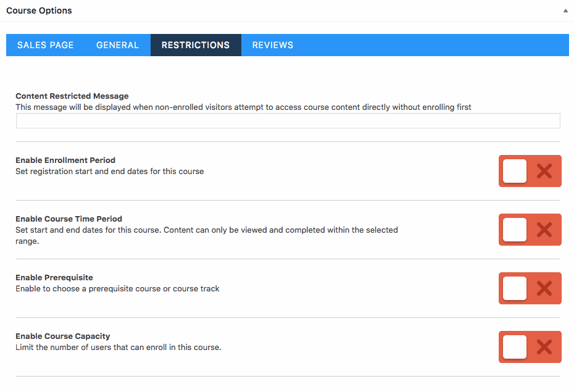Click white handle on Course Time Period switch
Viewport: 574px width, 392px height.
pos(515,230)
